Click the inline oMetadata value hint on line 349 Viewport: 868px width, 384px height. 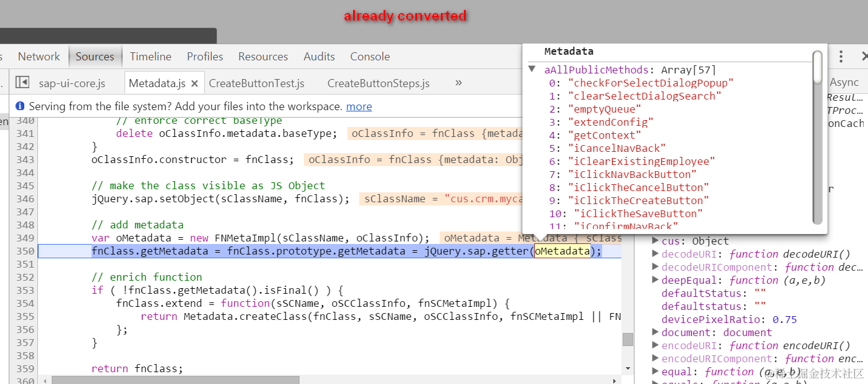[531, 238]
